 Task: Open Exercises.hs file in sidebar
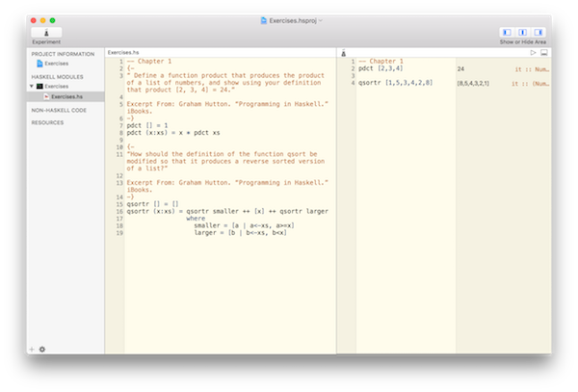coord(66,96)
